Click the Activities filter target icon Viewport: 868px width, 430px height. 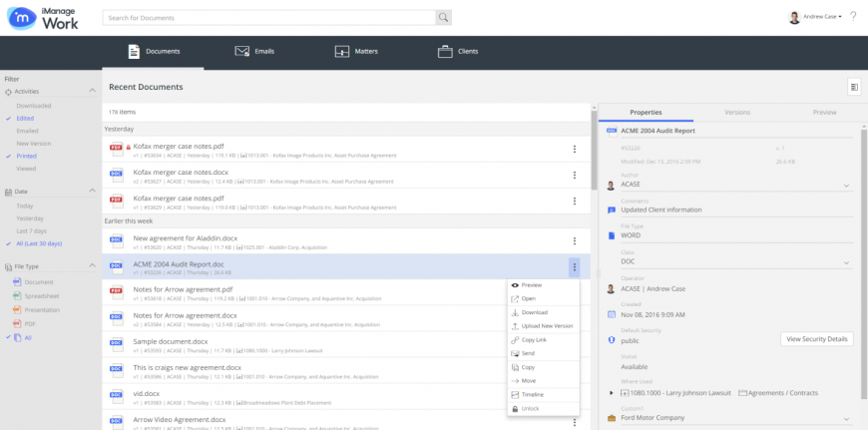coord(8,92)
